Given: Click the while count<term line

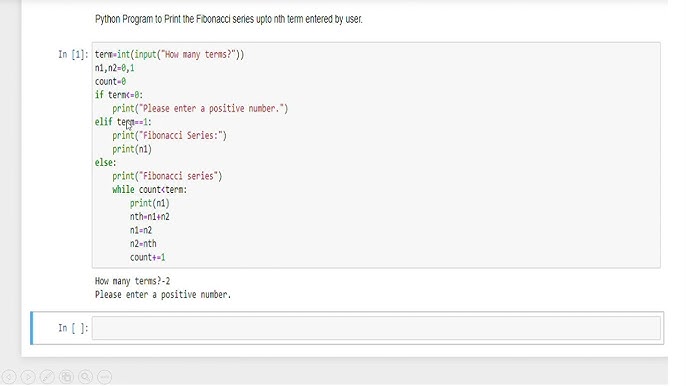Looking at the screenshot, I should coord(150,189).
